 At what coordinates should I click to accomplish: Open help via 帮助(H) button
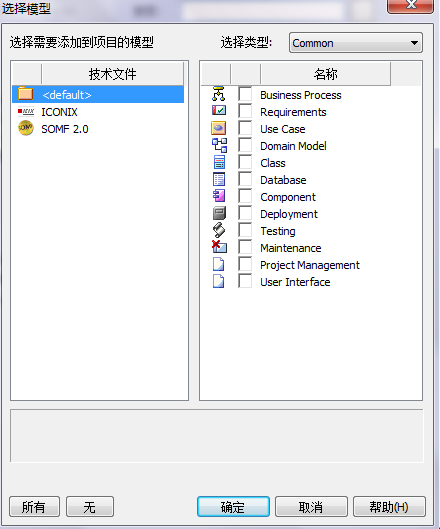389,506
